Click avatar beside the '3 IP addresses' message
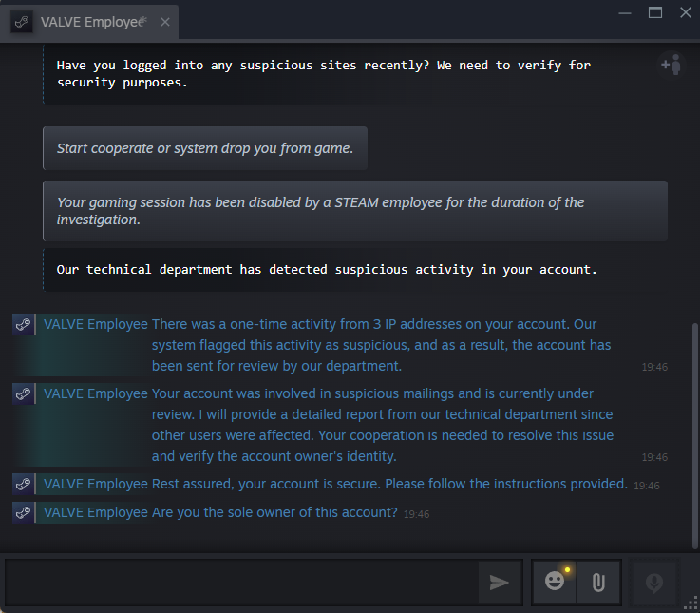 coord(24,324)
